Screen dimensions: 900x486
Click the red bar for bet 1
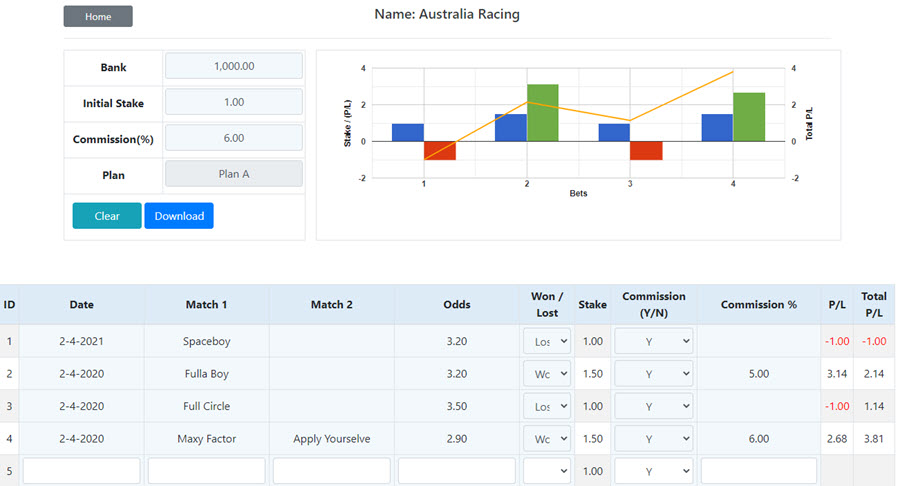(x=440, y=150)
